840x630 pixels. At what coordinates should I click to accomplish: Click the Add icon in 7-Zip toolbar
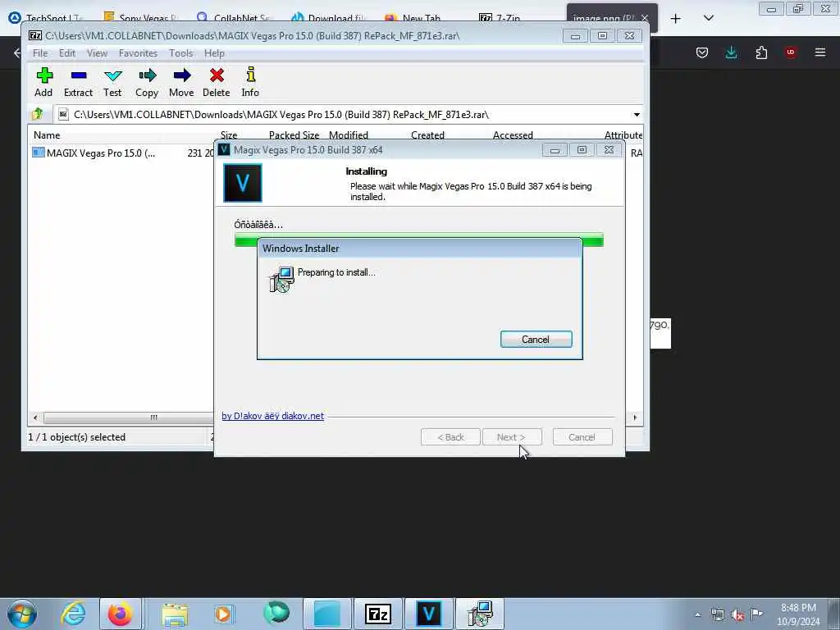pyautogui.click(x=44, y=82)
